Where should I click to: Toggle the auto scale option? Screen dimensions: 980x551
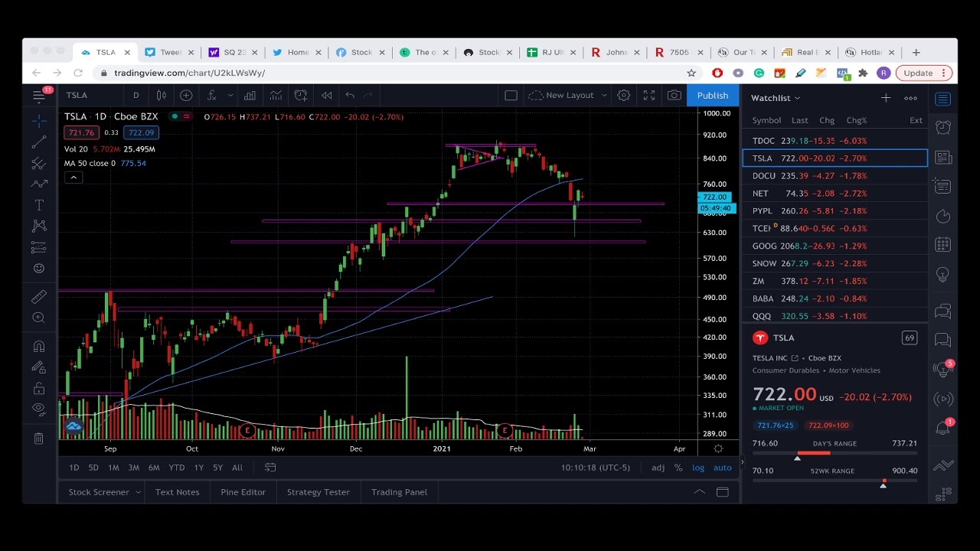click(722, 468)
